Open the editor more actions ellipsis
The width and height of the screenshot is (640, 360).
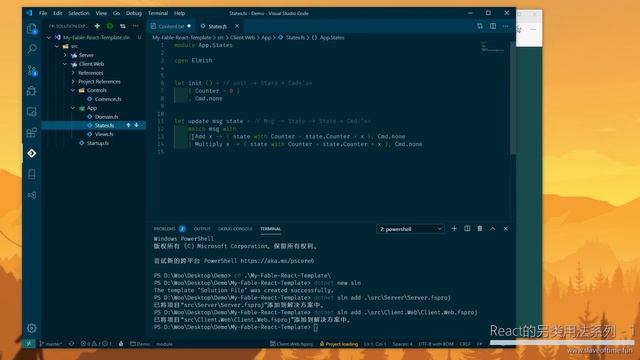[506, 26]
